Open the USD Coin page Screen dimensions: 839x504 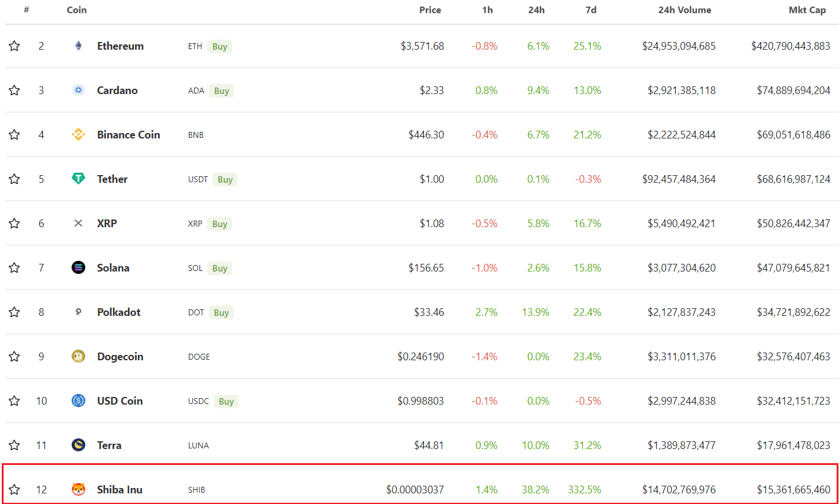120,401
